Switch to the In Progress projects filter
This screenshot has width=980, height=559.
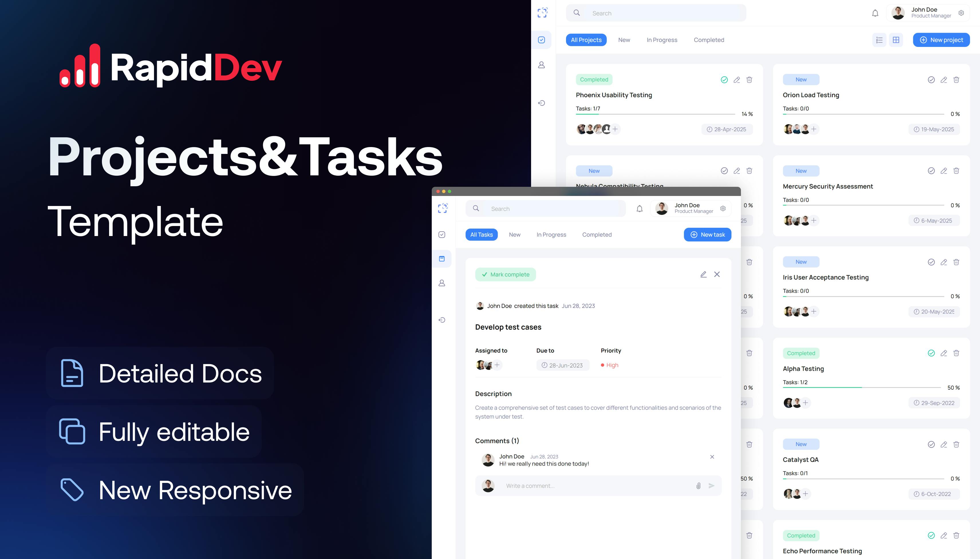pyautogui.click(x=662, y=39)
